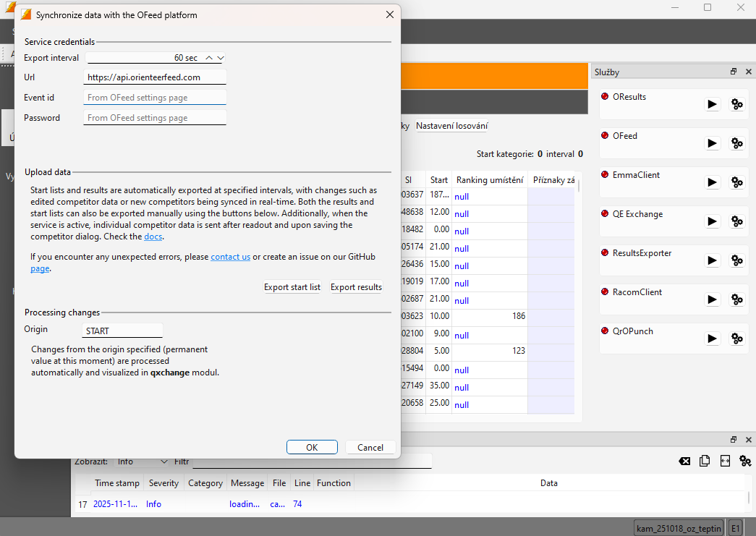The image size is (756, 536).
Task: Open OFeed service settings gears
Action: pos(737,143)
